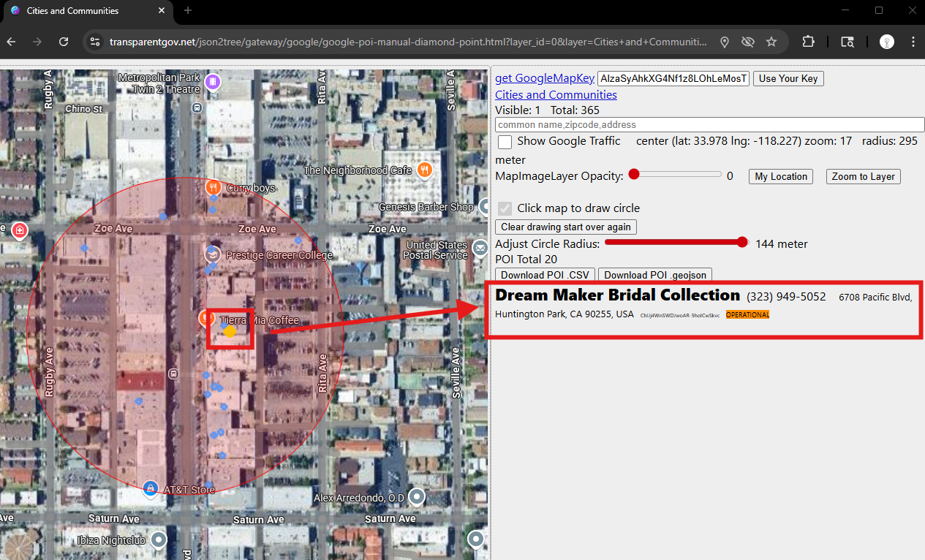Open the Cities and Communities link
This screenshot has width=925, height=560.
(x=556, y=94)
